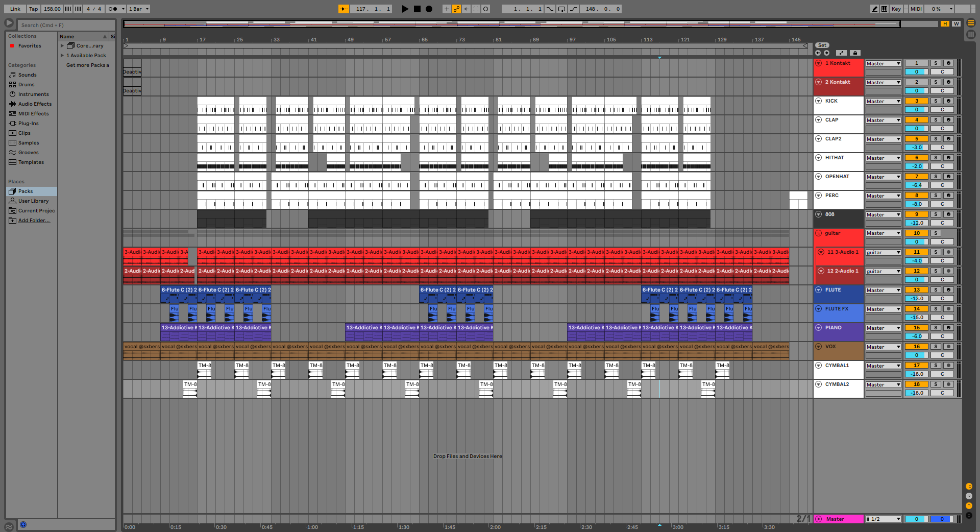Screen dimensions: 980x532
Task: Unfold the FLUTE track
Action: 819,290
